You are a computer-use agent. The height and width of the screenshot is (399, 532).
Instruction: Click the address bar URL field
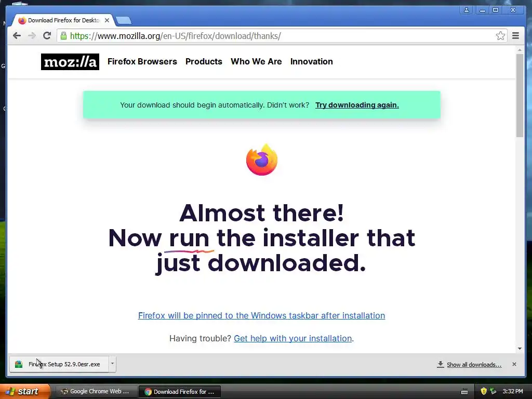click(282, 36)
